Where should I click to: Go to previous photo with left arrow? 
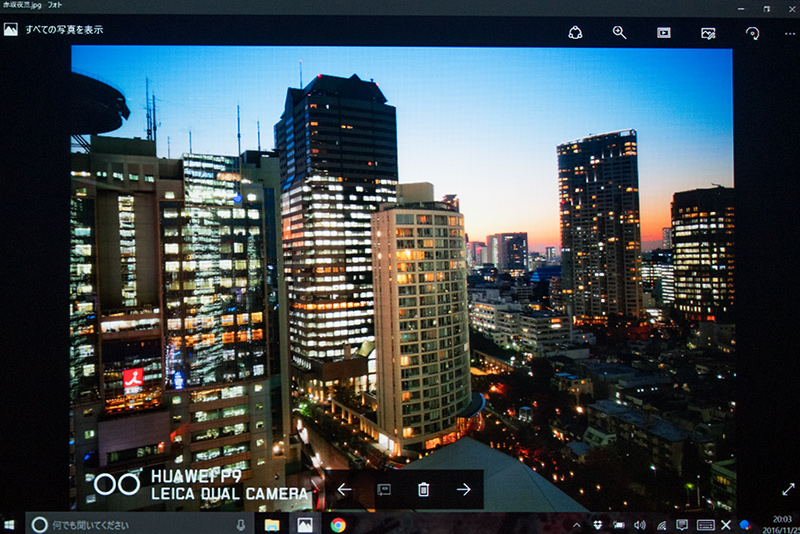(x=344, y=490)
